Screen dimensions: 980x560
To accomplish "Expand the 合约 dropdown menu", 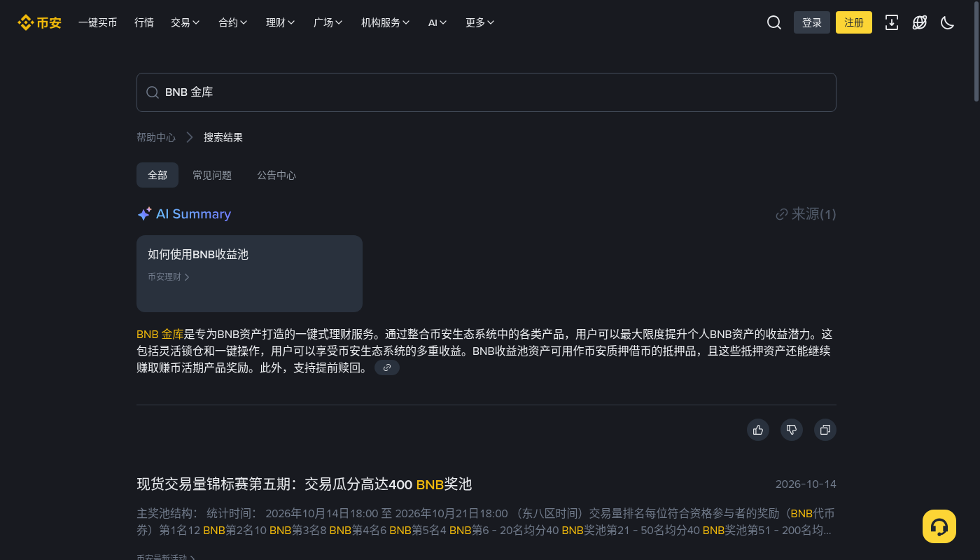I will 233,22.
